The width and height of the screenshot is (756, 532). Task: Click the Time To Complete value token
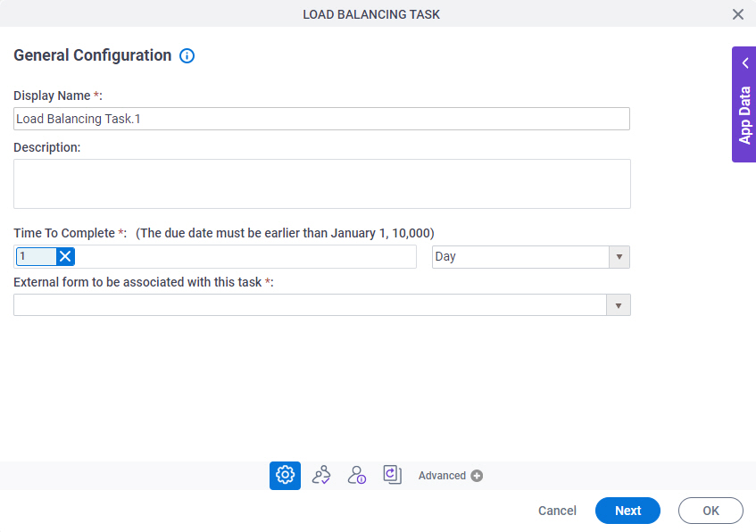point(37,256)
